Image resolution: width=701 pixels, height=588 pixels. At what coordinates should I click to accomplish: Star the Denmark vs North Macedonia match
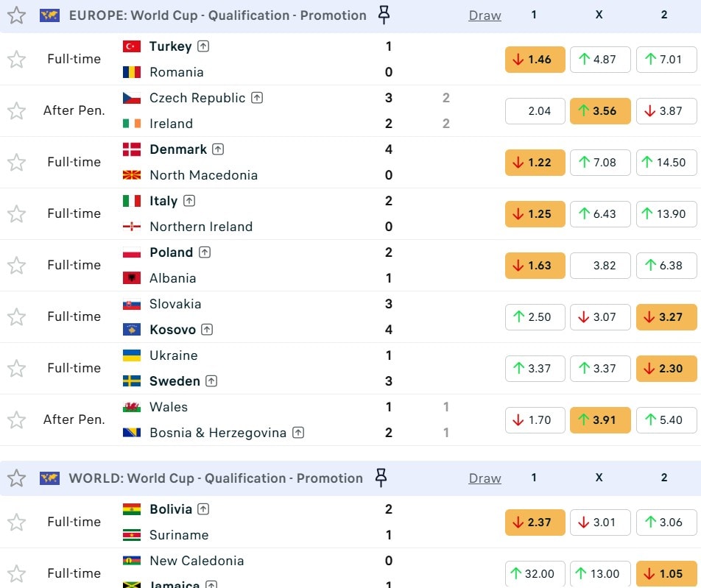pyautogui.click(x=16, y=163)
